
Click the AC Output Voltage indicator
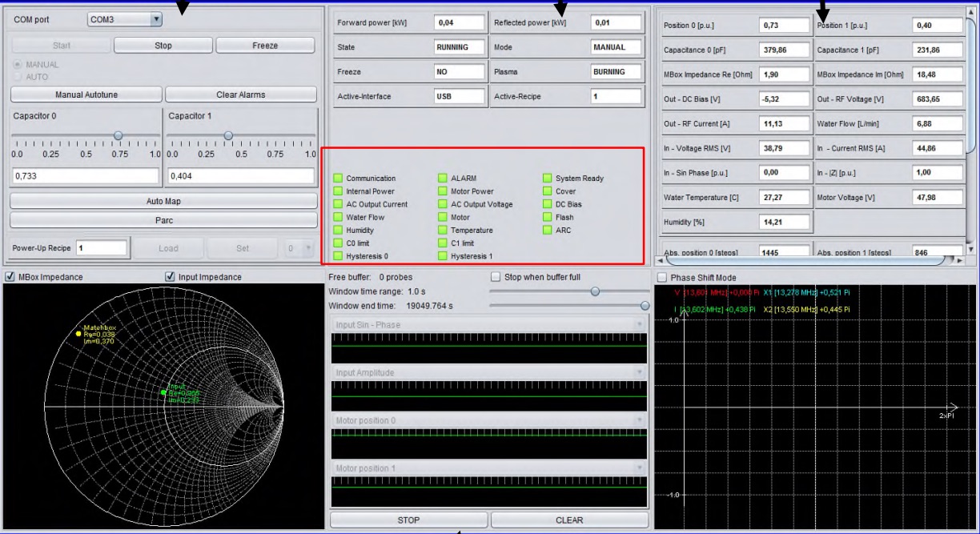[x=442, y=204]
